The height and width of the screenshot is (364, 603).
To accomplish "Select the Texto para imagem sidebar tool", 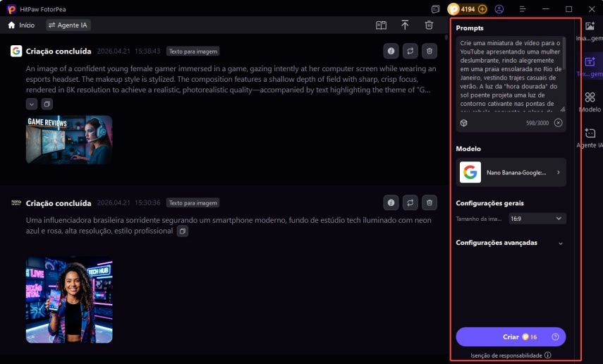I will tap(590, 66).
